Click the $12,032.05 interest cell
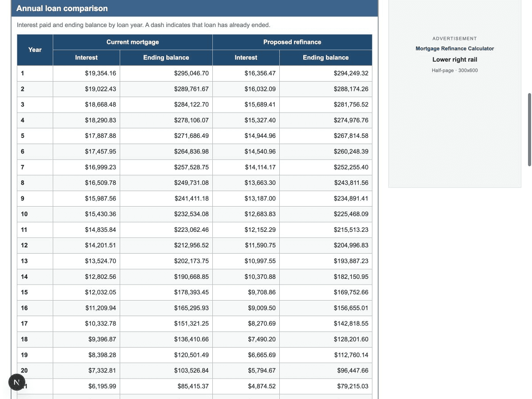The width and height of the screenshot is (532, 399). click(86, 293)
